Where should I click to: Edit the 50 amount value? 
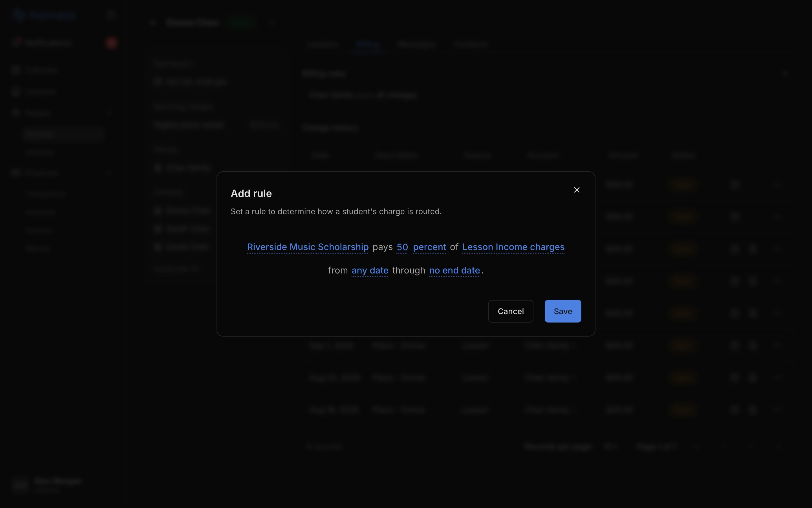[402, 247]
